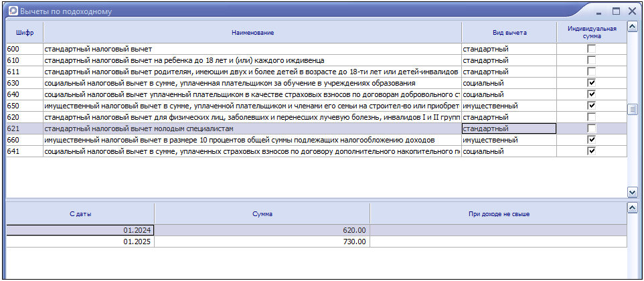Select the 01.2025 date cell
This screenshot has height=281, width=644.
[80, 242]
